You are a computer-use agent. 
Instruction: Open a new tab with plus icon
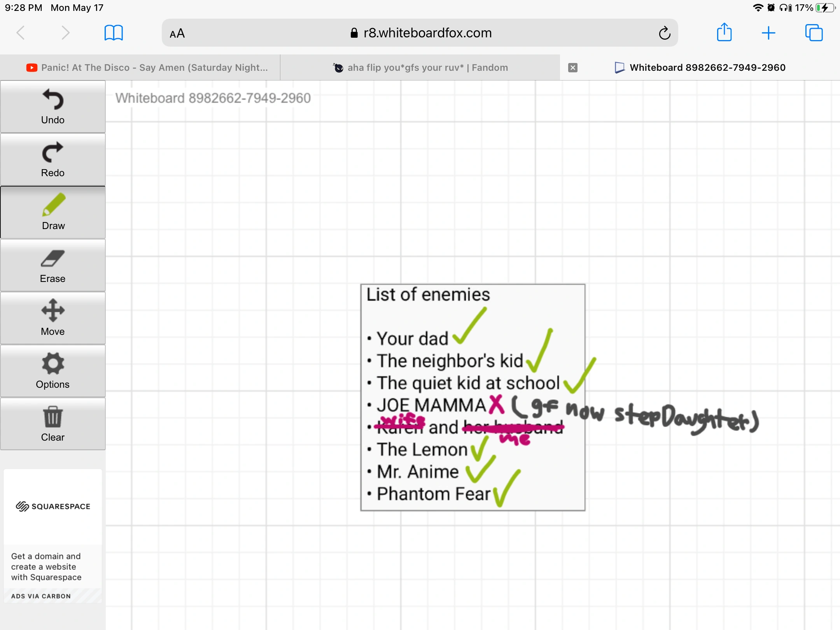click(768, 33)
